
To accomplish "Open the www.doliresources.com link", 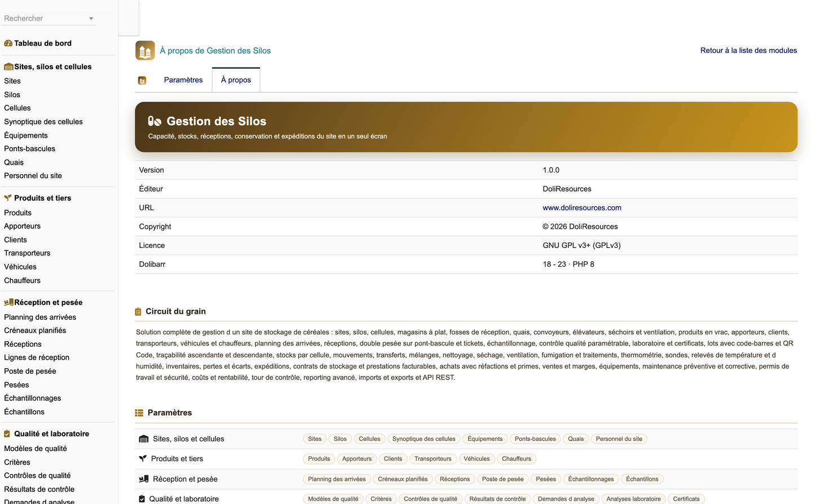I will click(x=582, y=207).
